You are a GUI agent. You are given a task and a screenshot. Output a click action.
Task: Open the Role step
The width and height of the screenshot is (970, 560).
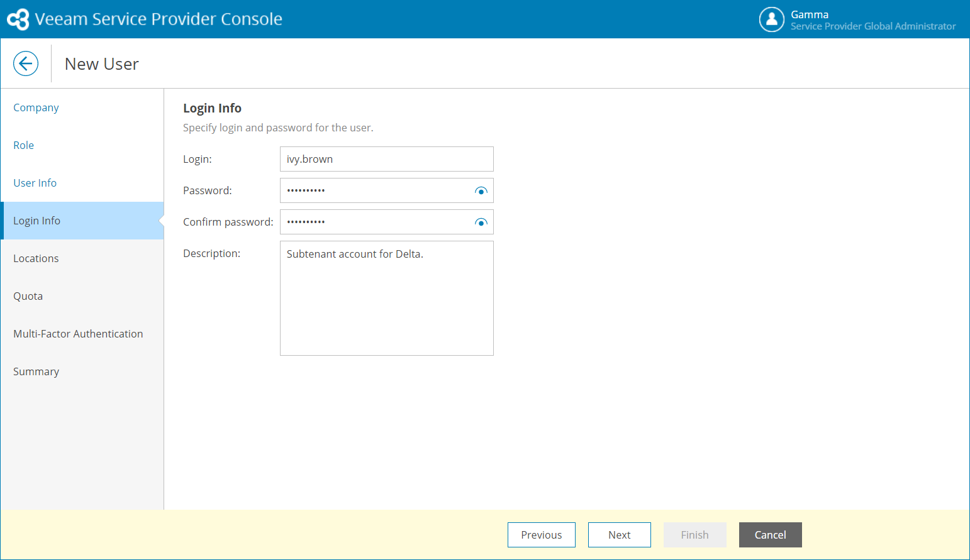point(24,145)
